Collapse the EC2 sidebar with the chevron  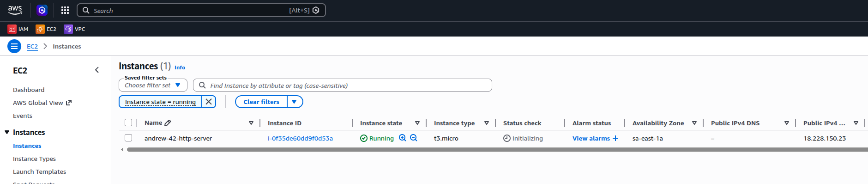tap(97, 70)
